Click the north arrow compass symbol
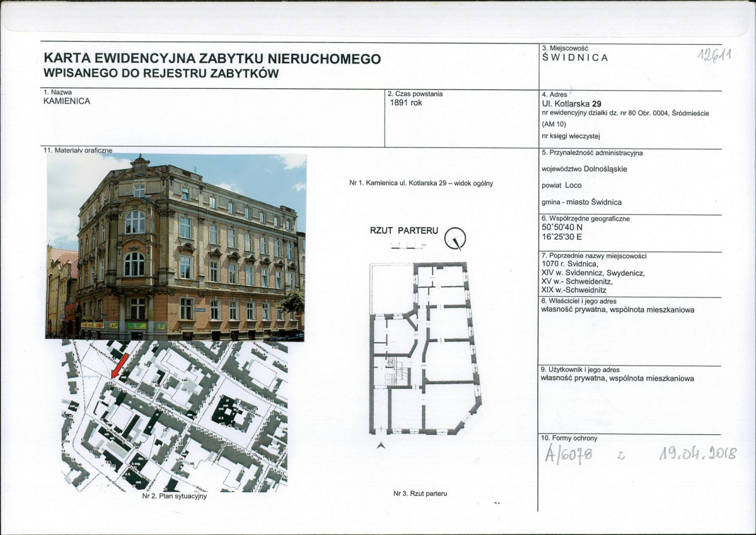The width and height of the screenshot is (756, 535). click(x=454, y=238)
